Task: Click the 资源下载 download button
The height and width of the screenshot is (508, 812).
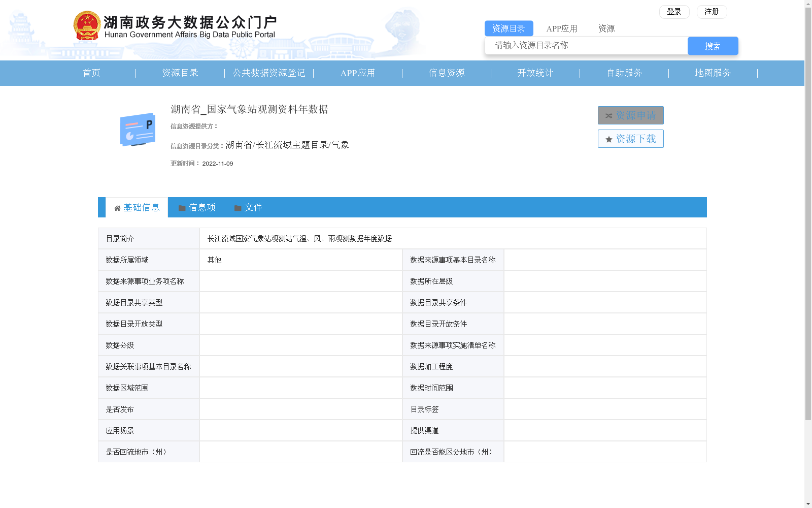Action: (x=630, y=138)
